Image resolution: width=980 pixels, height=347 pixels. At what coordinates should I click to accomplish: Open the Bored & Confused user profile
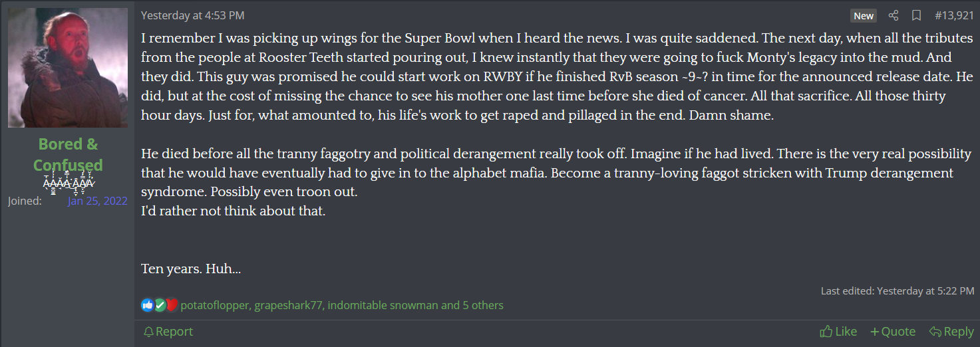point(68,154)
